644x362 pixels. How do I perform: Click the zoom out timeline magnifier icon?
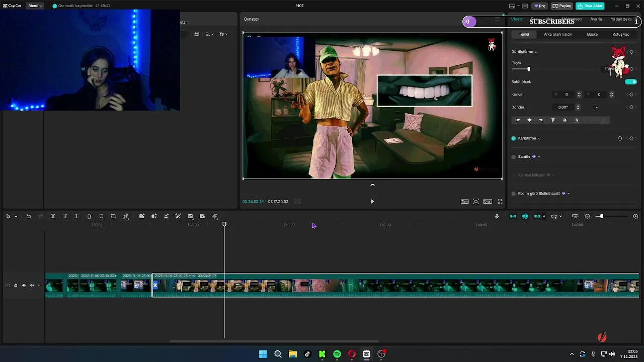[x=587, y=216]
